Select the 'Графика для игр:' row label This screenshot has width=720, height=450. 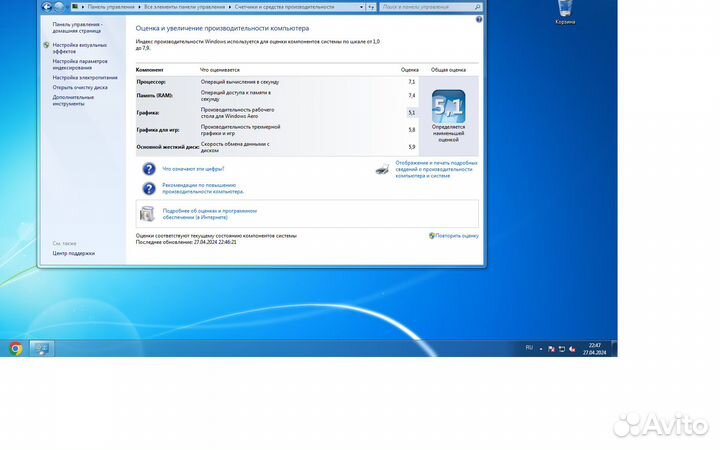point(158,130)
